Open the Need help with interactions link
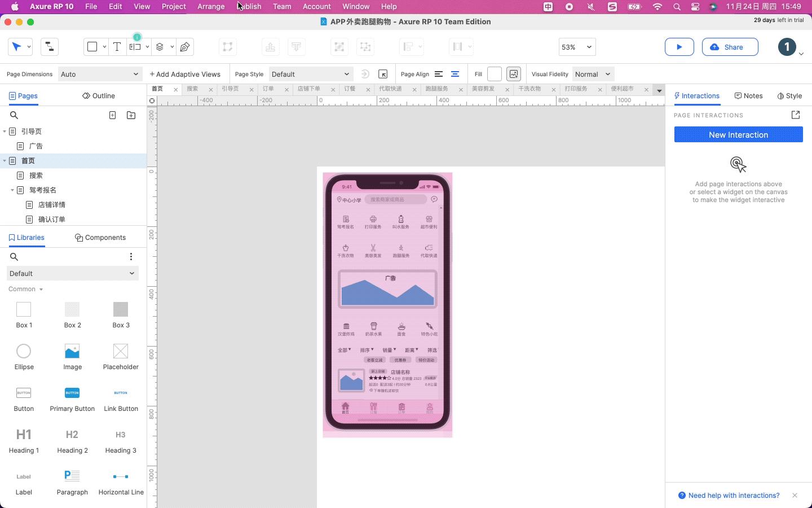812x508 pixels. pos(734,495)
